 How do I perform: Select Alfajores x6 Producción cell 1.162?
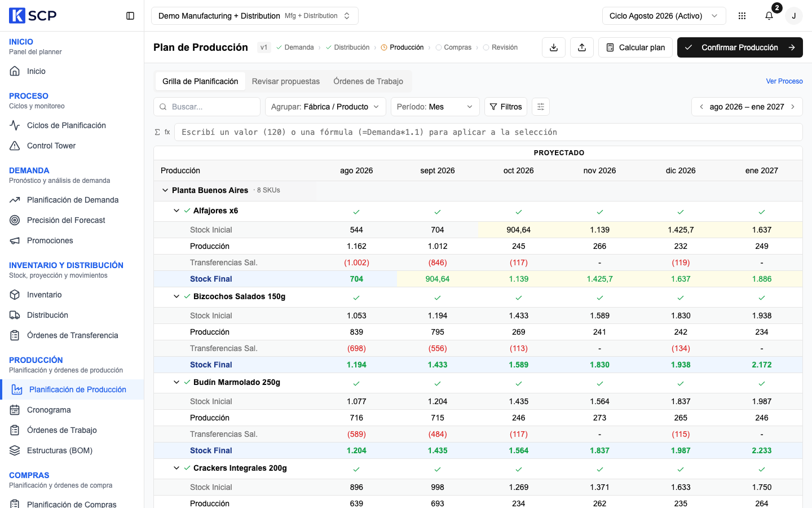[356, 246]
